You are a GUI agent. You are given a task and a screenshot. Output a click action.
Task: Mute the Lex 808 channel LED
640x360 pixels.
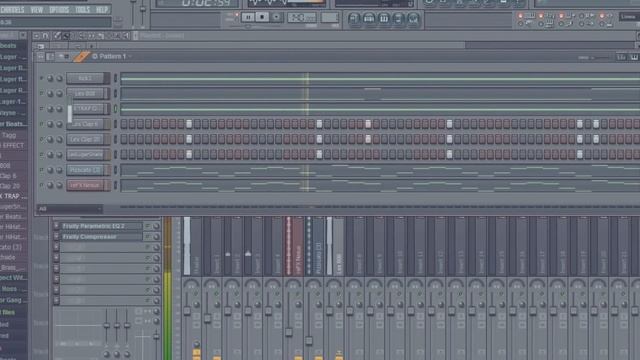point(41,93)
